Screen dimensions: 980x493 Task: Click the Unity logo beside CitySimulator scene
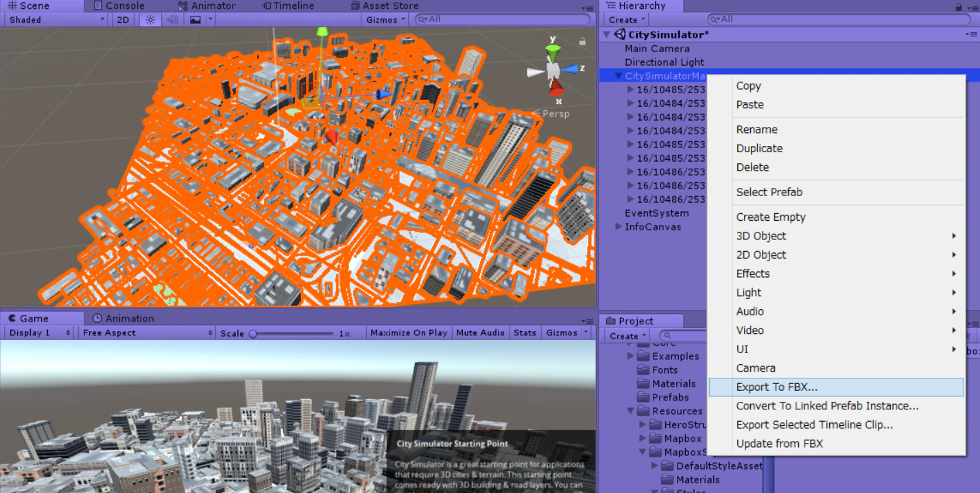tap(619, 34)
